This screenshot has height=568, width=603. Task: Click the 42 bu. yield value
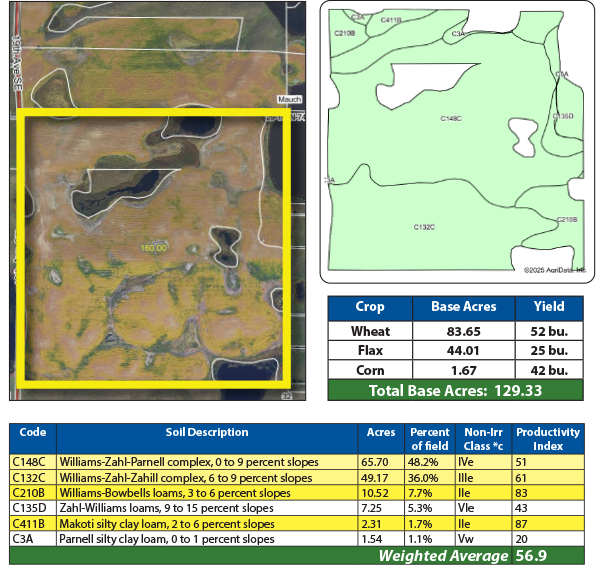549,370
